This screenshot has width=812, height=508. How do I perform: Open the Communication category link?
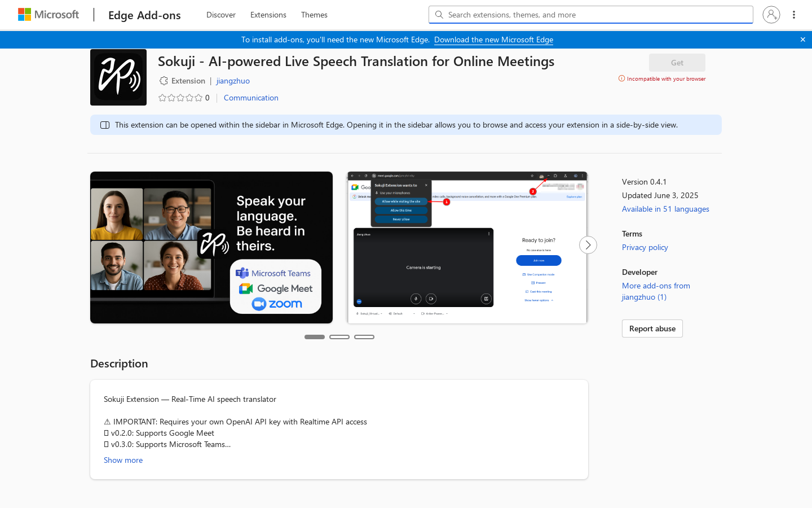(251, 98)
